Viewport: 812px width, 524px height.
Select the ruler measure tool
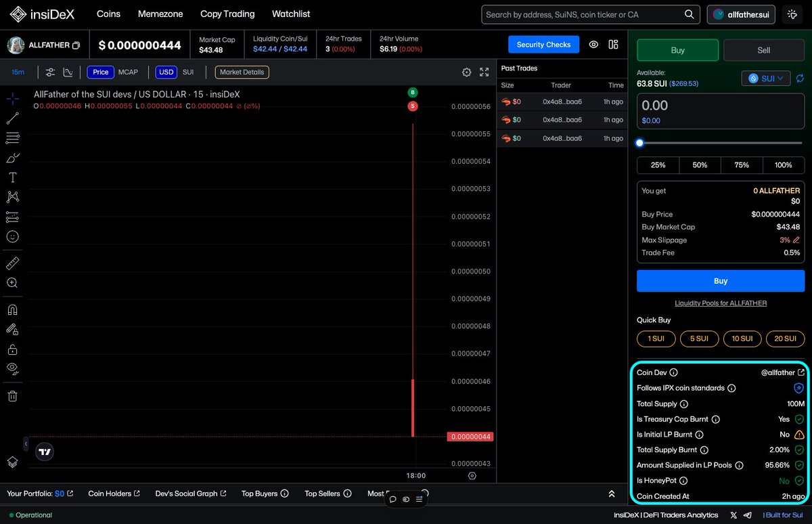(12, 263)
